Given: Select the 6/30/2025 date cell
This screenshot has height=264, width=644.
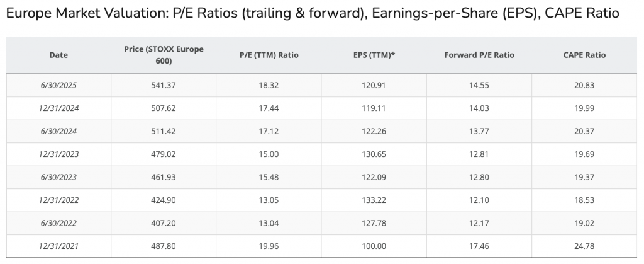Looking at the screenshot, I should click(58, 85).
